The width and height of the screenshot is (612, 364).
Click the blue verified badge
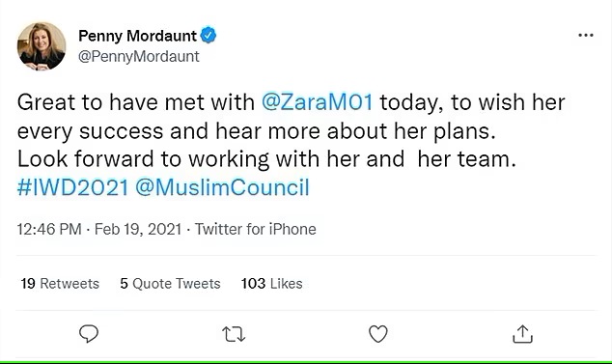209,35
